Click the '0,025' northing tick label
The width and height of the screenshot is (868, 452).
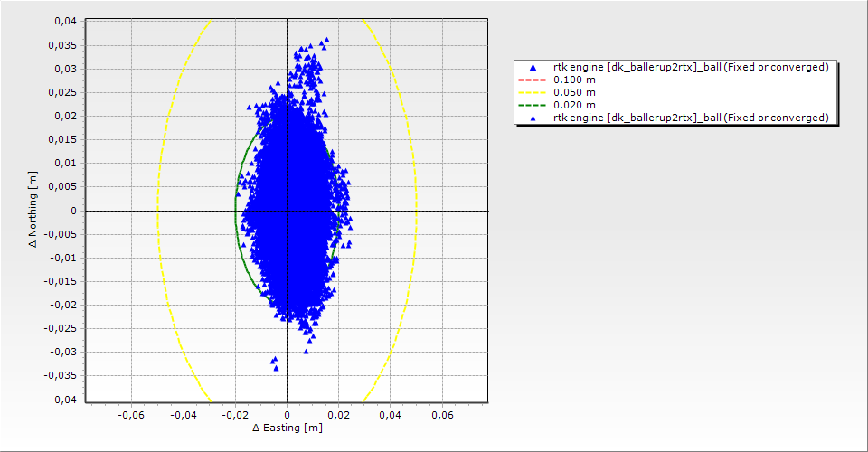pyautogui.click(x=62, y=92)
